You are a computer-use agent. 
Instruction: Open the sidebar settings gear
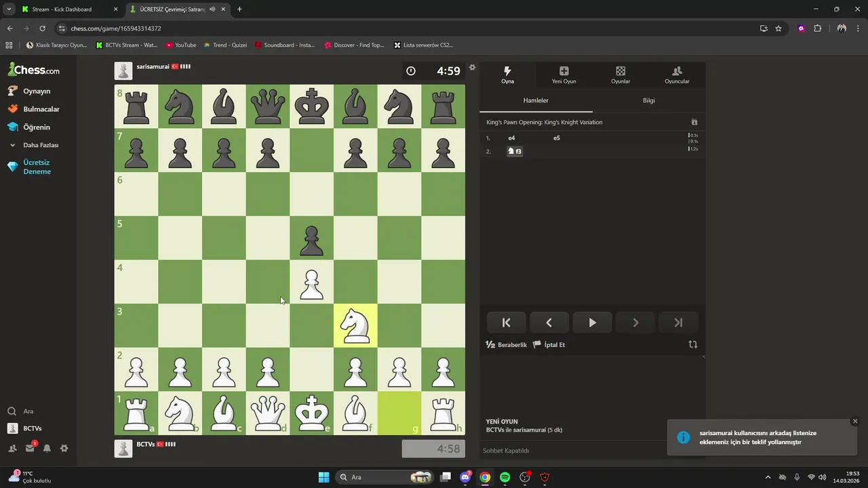point(64,448)
